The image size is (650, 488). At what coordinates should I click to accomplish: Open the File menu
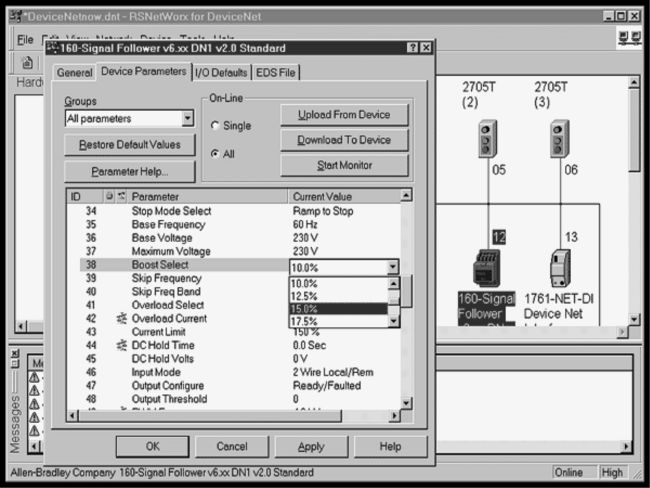tap(25, 40)
